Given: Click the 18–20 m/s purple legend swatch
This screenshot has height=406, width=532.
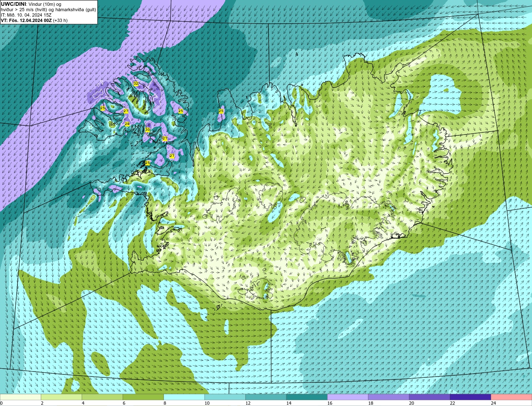Looking at the screenshot, I should coord(389,397).
